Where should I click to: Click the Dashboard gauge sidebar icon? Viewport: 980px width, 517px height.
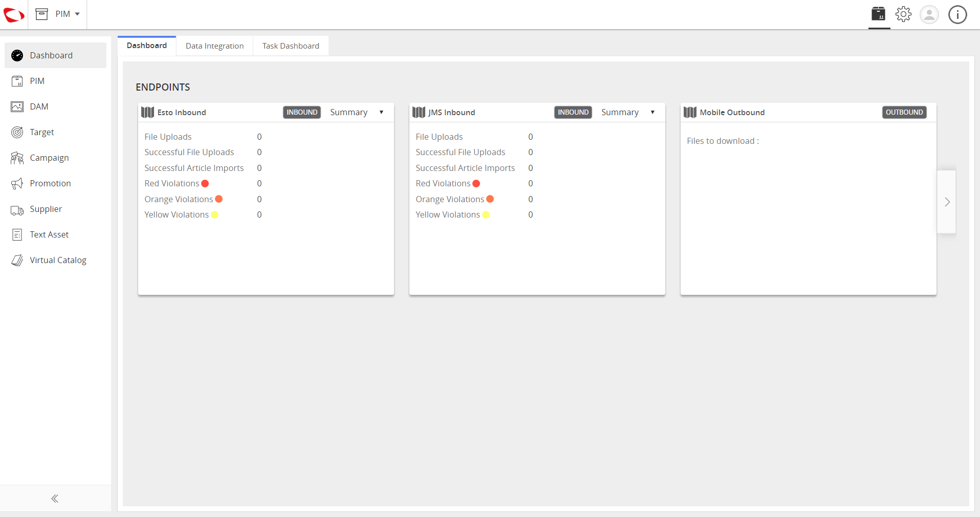[x=17, y=55]
